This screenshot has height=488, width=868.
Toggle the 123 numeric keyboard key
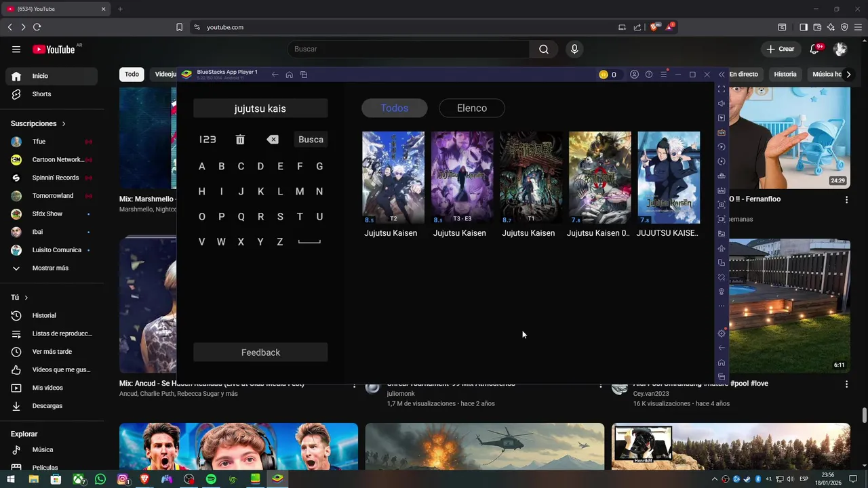208,139
